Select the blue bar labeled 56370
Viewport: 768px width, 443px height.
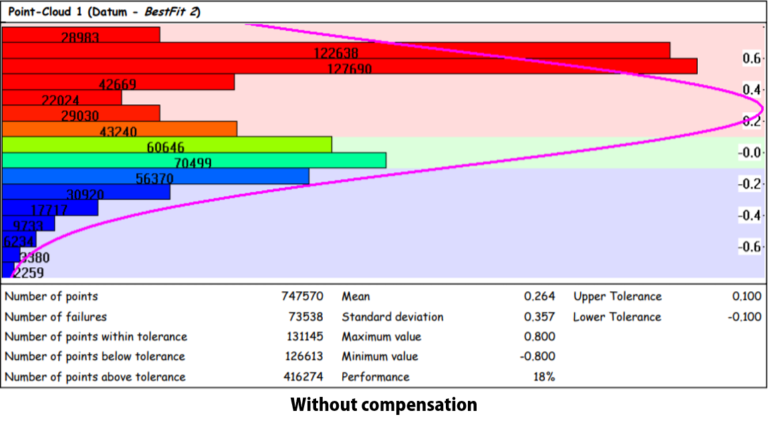[x=155, y=177]
